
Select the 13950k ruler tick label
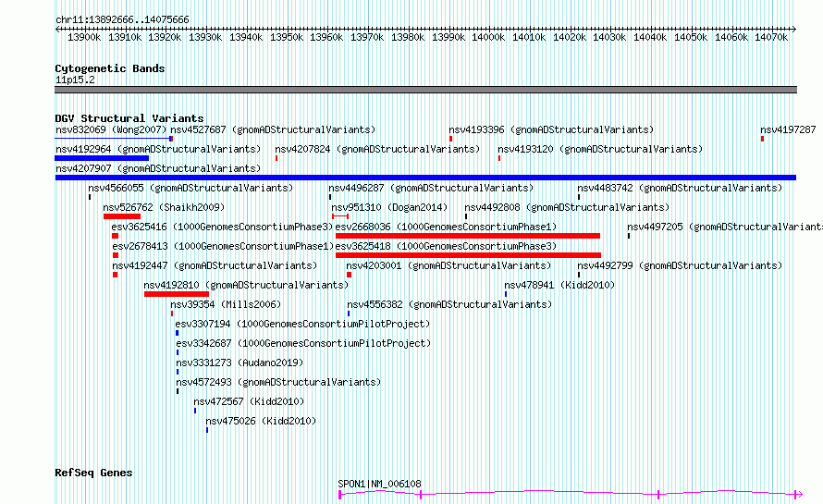[x=287, y=37]
